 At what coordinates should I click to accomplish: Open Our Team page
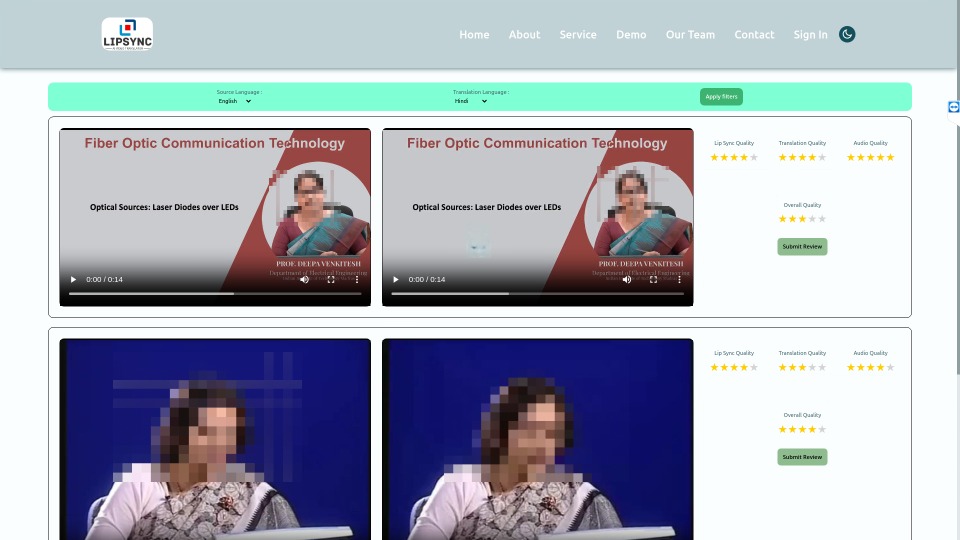coord(690,34)
